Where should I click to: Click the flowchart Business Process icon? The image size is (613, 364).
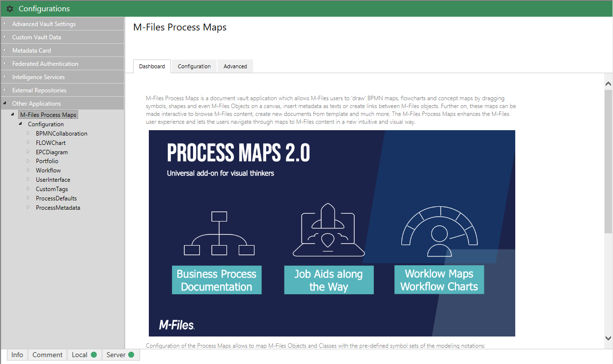[x=219, y=234]
